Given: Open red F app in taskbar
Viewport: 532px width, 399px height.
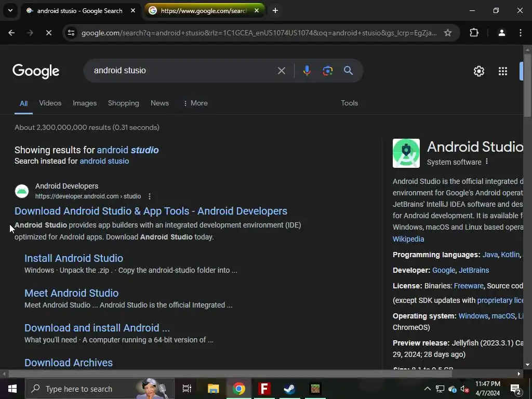Looking at the screenshot, I should pos(264,389).
